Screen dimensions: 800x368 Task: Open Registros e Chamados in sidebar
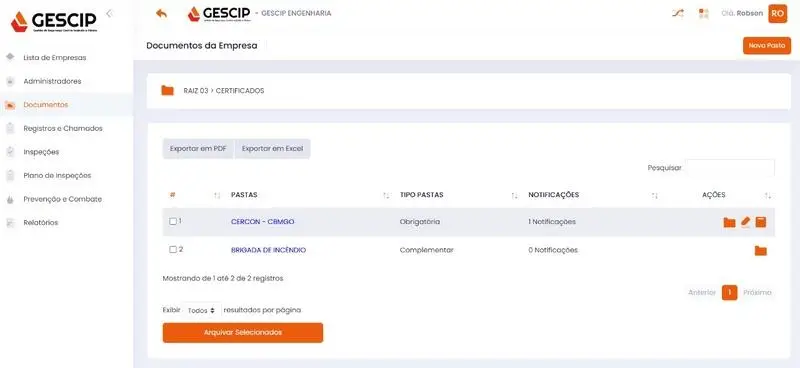coord(63,129)
